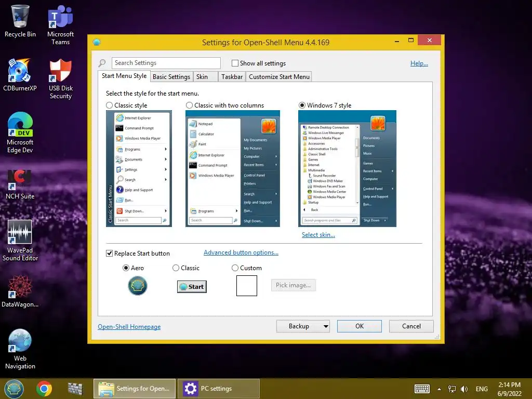Open the network tray icon
The image size is (532, 399).
click(452, 389)
